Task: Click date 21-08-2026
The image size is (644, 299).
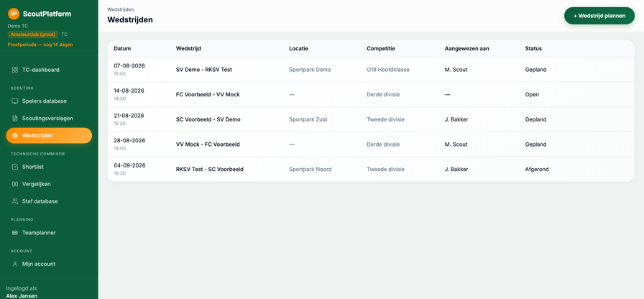Action: point(129,116)
